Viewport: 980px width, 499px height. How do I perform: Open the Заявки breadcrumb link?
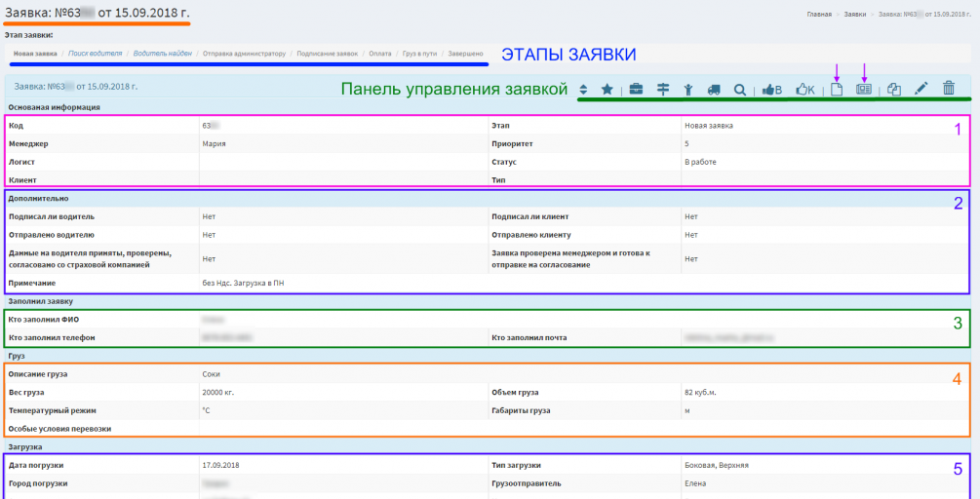tap(854, 13)
